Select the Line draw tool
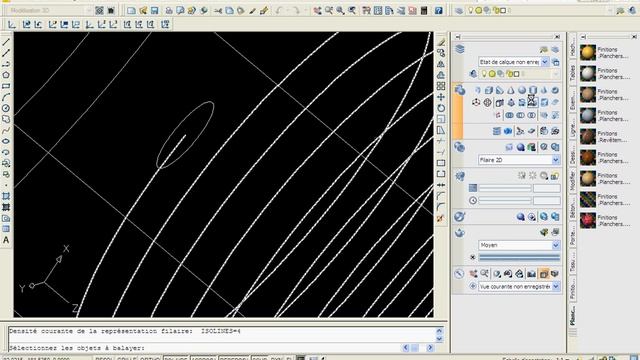640x360 pixels. (x=6, y=42)
